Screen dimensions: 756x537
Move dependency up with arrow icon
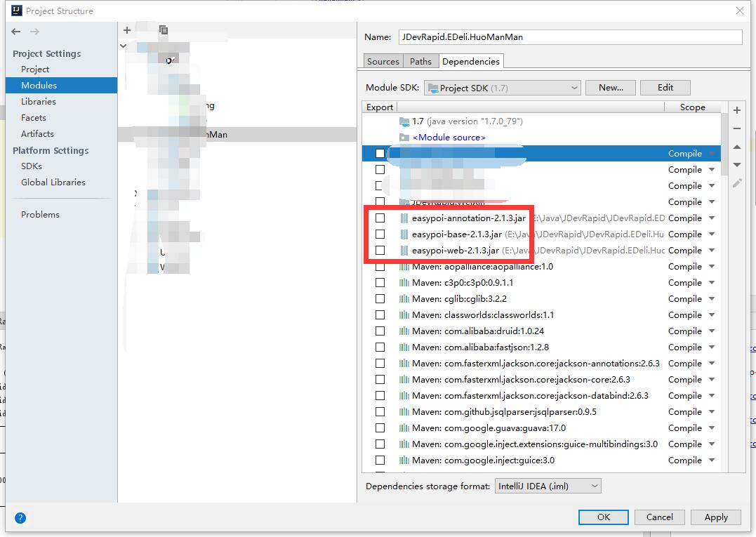pyautogui.click(x=737, y=147)
